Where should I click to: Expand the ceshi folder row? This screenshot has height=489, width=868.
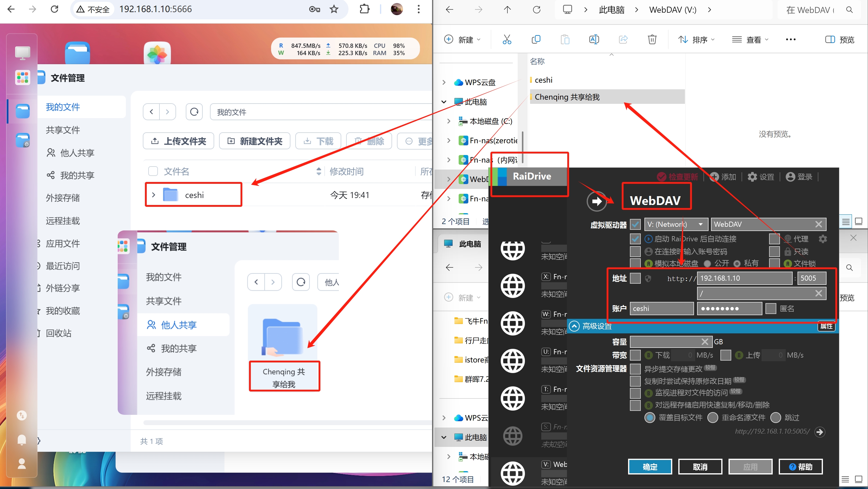pos(154,195)
